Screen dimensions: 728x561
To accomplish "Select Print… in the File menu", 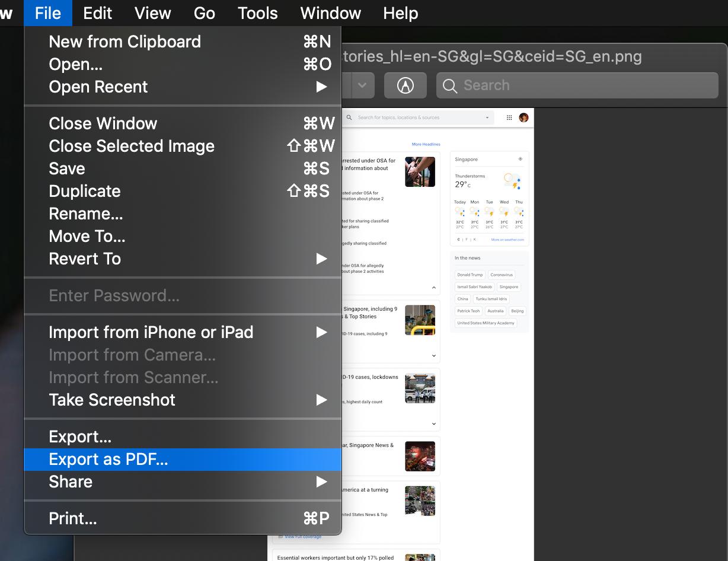I will (73, 519).
